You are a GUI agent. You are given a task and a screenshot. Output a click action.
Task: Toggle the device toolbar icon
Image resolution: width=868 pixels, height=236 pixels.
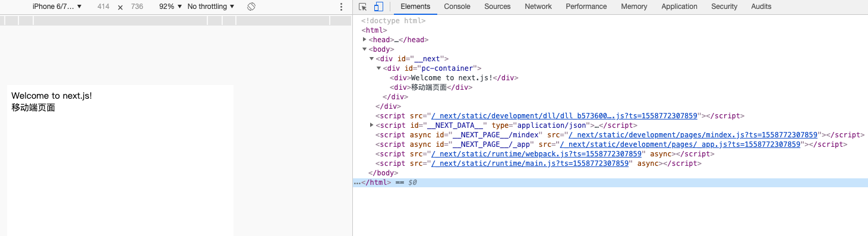[x=378, y=7]
